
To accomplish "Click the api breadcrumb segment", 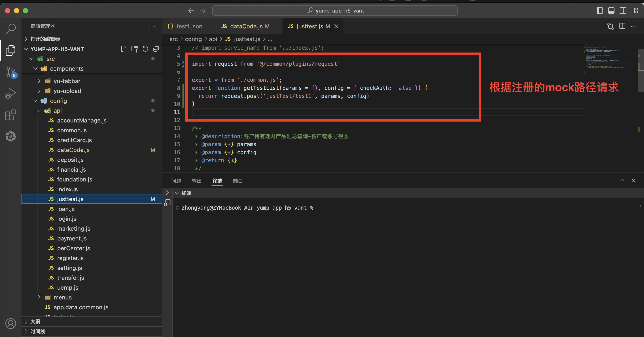I will 213,39.
